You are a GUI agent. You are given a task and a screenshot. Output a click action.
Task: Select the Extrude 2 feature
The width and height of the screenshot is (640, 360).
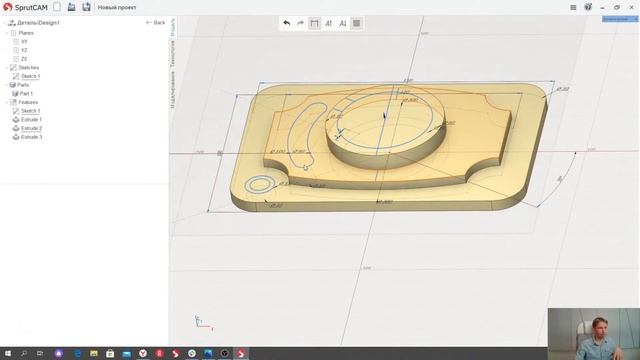[x=31, y=128]
